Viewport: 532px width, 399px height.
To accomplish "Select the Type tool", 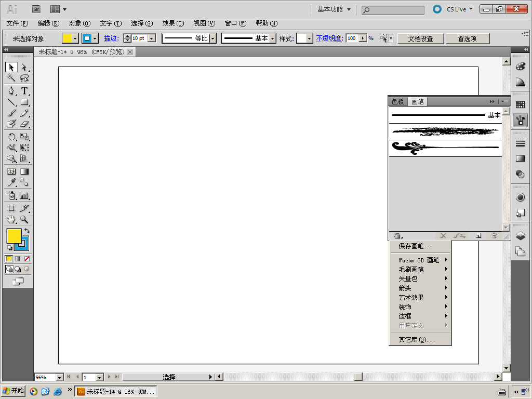I will coord(24,90).
